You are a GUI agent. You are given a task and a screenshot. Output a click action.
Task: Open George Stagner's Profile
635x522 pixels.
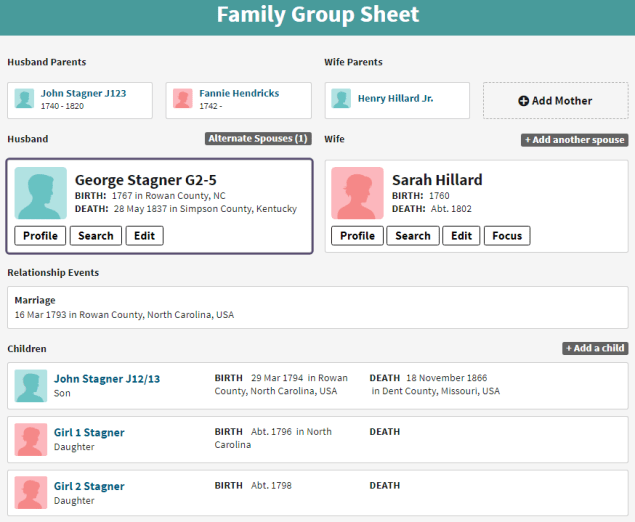click(41, 236)
